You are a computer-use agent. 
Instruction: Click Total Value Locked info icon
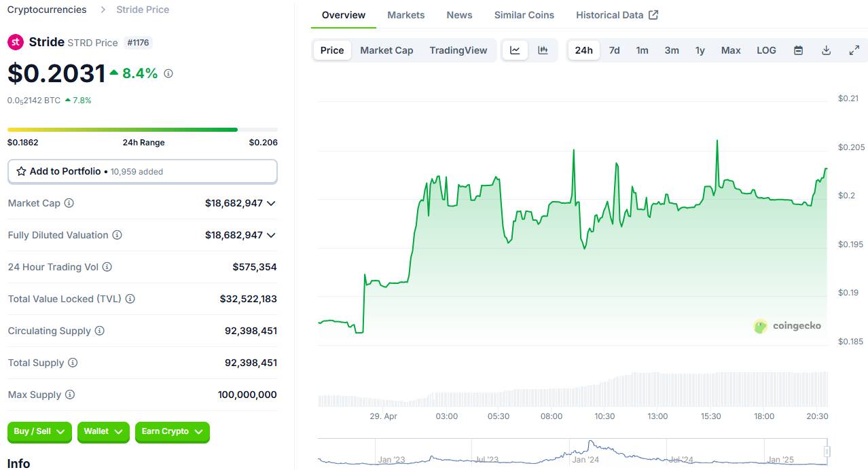[x=130, y=299]
